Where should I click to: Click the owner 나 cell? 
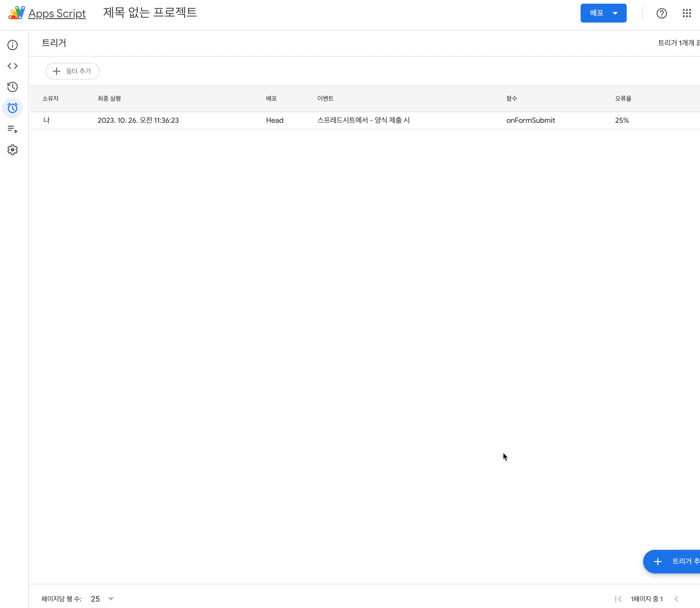tap(46, 120)
